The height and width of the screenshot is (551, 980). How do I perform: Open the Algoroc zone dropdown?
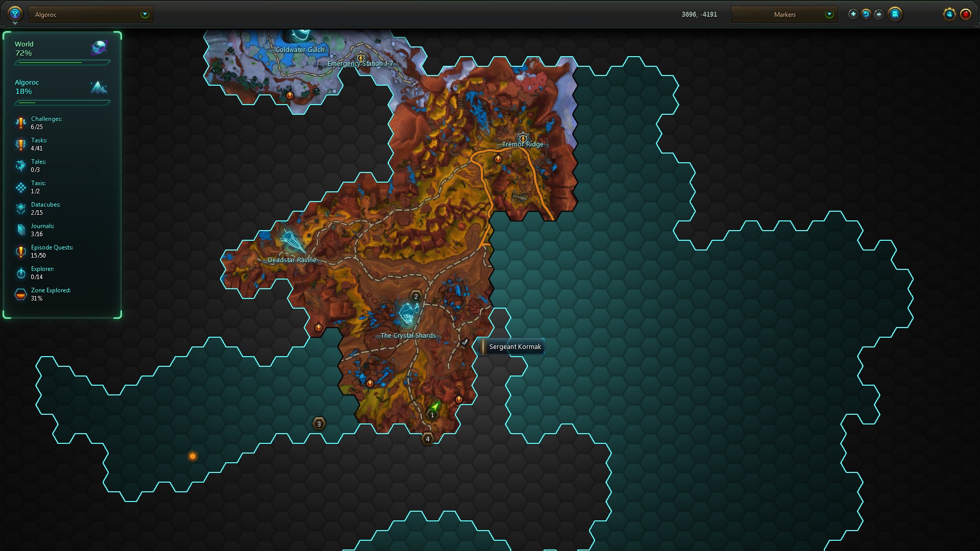point(91,14)
